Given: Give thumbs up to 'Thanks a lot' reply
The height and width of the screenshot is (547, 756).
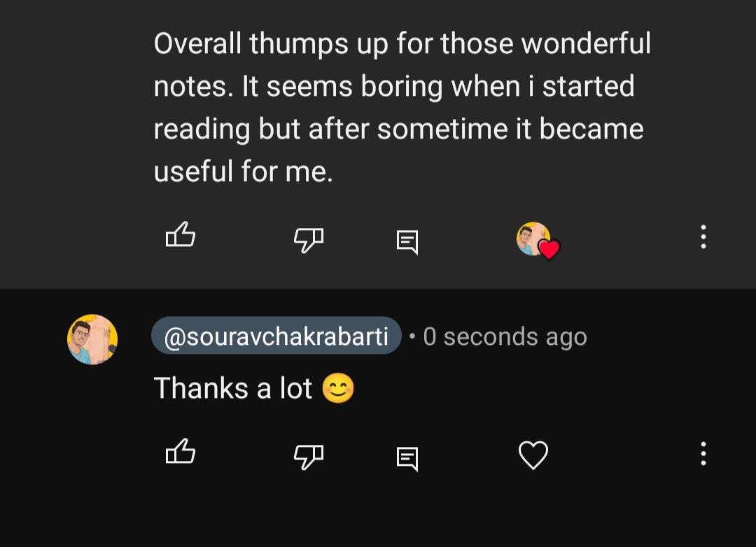Looking at the screenshot, I should (x=180, y=452).
